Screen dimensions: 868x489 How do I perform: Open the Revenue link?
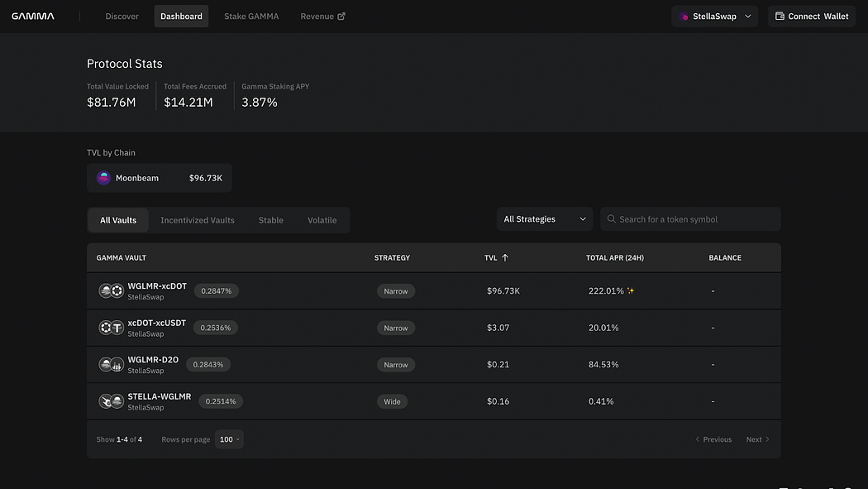322,16
